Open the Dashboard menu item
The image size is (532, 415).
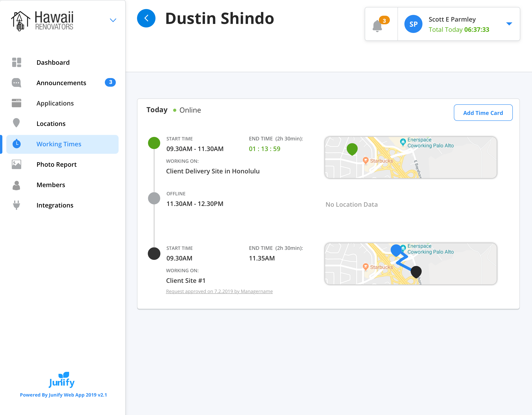tap(62, 63)
